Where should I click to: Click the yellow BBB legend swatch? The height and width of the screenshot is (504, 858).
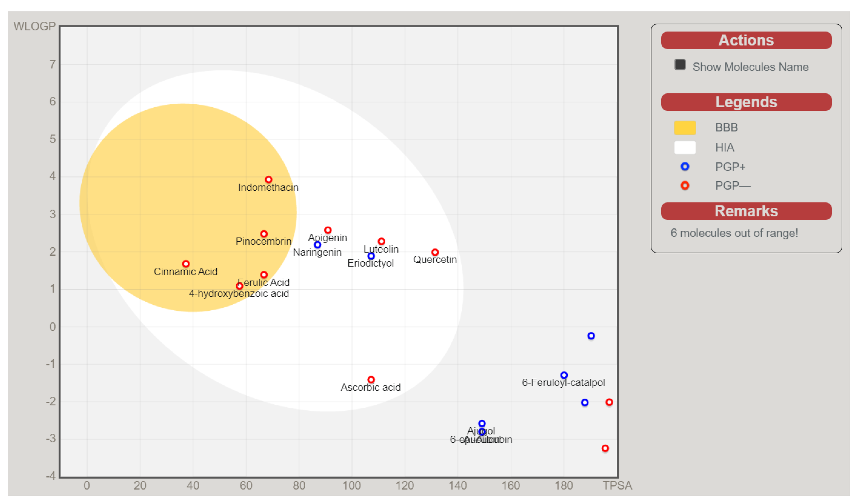click(685, 128)
